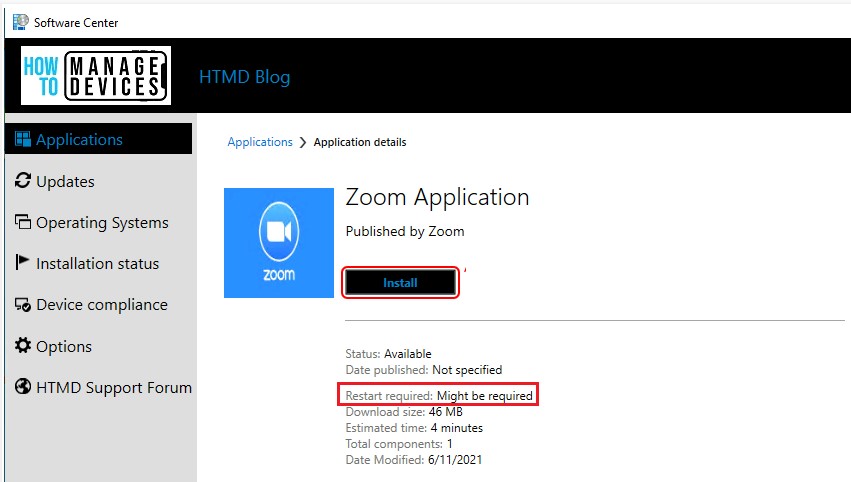The width and height of the screenshot is (851, 482).
Task: Click the 'Status: Available' line
Action: pyautogui.click(x=389, y=354)
